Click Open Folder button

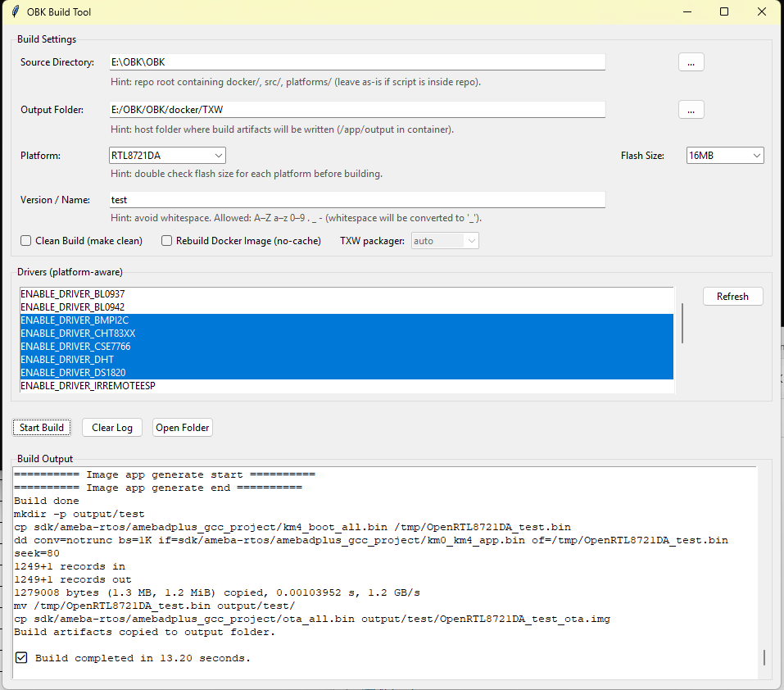(183, 428)
